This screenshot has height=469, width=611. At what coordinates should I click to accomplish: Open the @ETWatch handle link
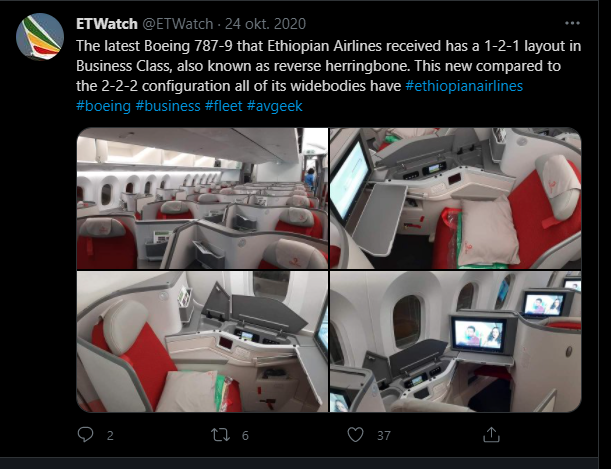pyautogui.click(x=178, y=24)
